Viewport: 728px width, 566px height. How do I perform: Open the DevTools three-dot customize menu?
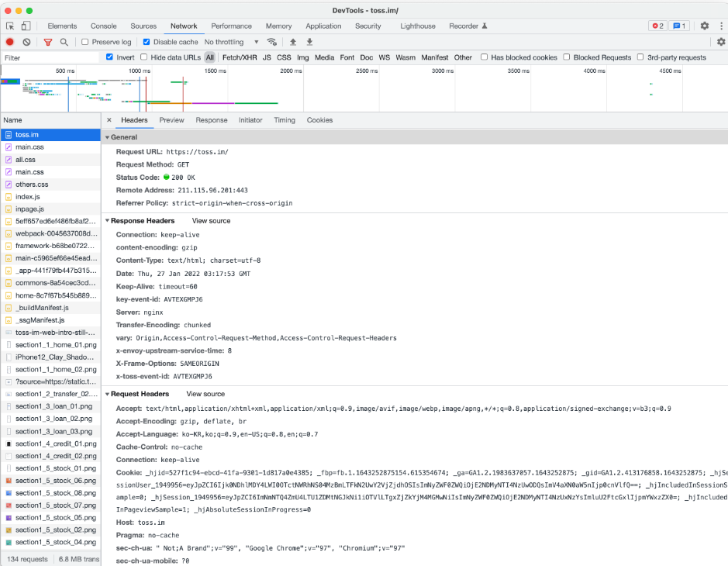[x=721, y=26]
